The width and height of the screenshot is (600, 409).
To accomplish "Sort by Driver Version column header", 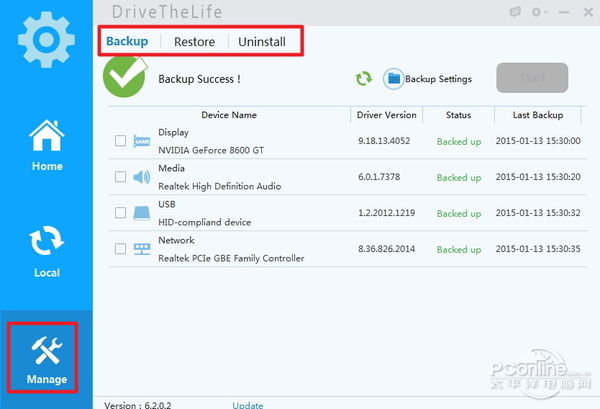I will point(386,115).
